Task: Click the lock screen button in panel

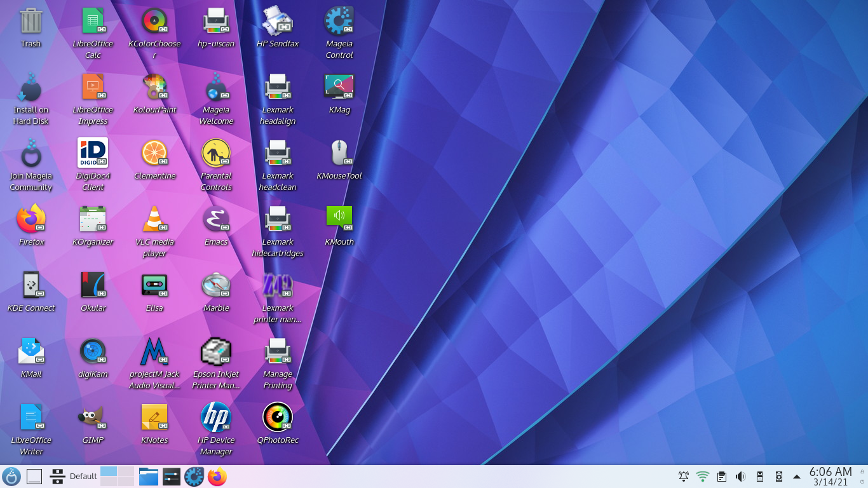Action: (862, 471)
